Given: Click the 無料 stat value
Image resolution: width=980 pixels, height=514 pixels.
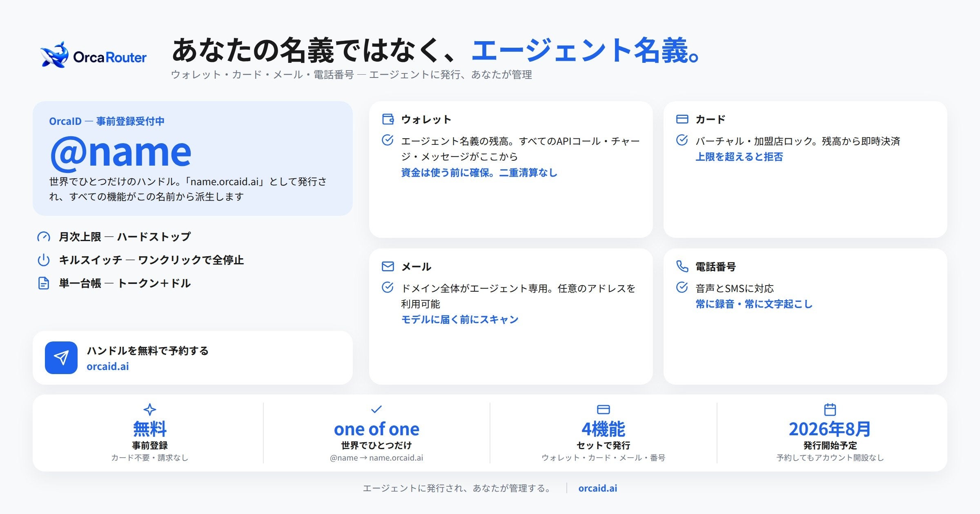Looking at the screenshot, I should 150,429.
